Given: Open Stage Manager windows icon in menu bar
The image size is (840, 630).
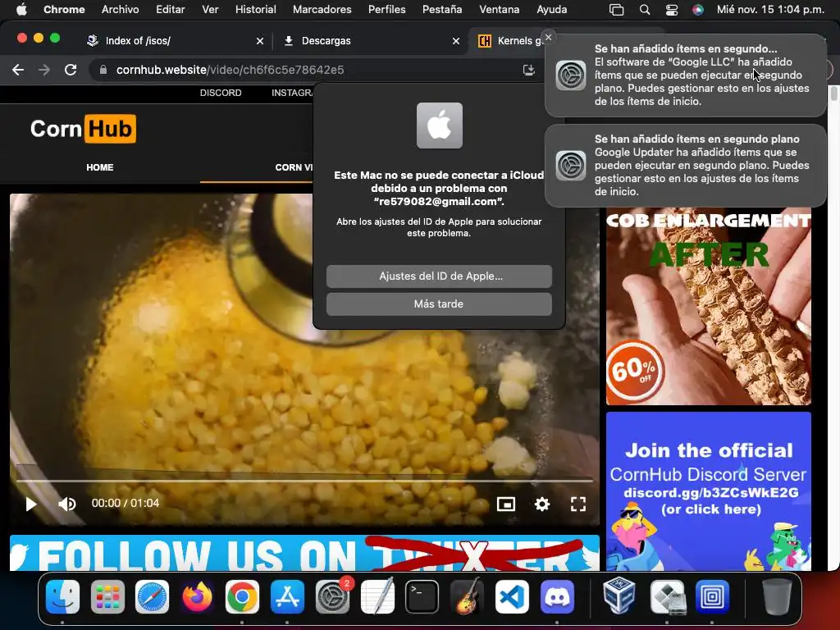Looking at the screenshot, I should click(617, 10).
